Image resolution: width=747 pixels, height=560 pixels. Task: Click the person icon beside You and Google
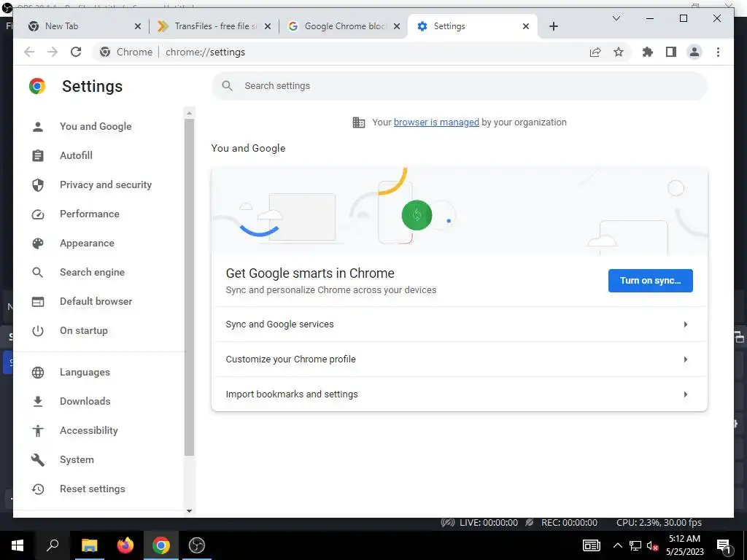38,126
